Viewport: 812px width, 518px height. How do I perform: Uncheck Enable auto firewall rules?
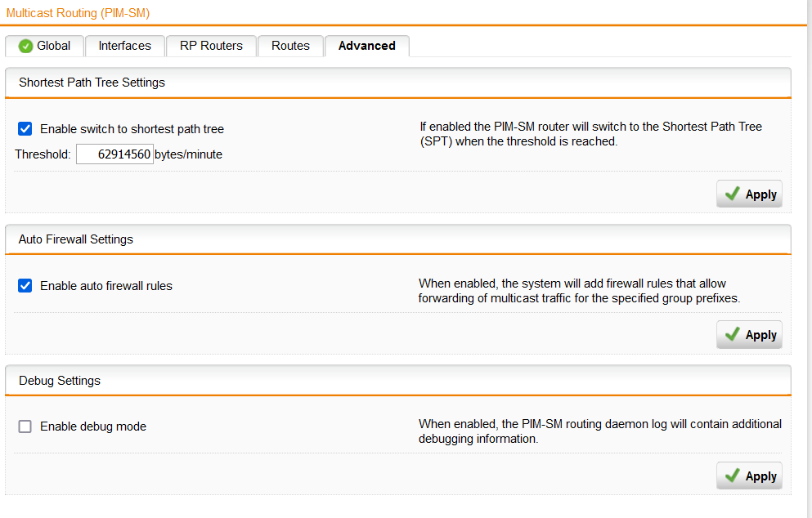click(x=25, y=286)
